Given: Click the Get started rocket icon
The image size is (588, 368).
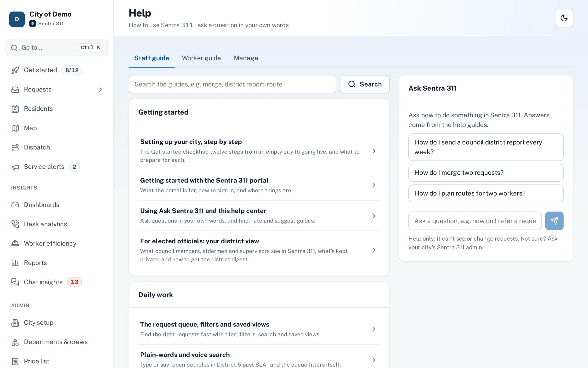Looking at the screenshot, I should tap(15, 70).
